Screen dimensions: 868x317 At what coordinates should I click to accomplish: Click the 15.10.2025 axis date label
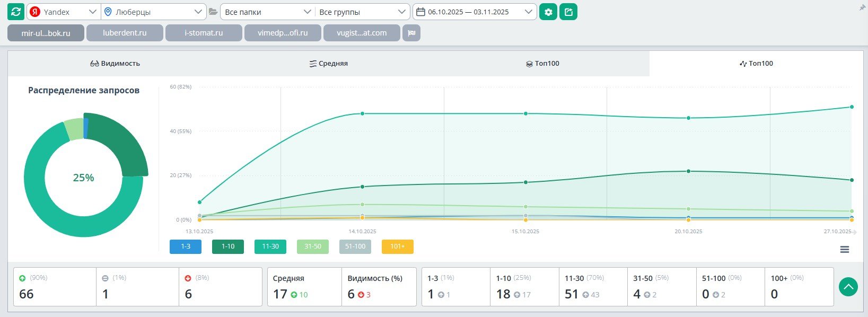tap(525, 232)
